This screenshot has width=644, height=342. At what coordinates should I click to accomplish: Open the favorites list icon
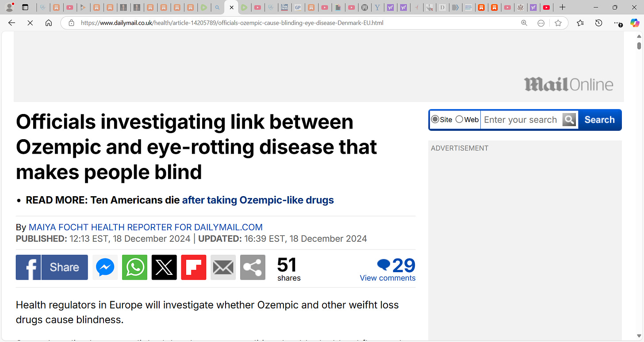tap(580, 23)
